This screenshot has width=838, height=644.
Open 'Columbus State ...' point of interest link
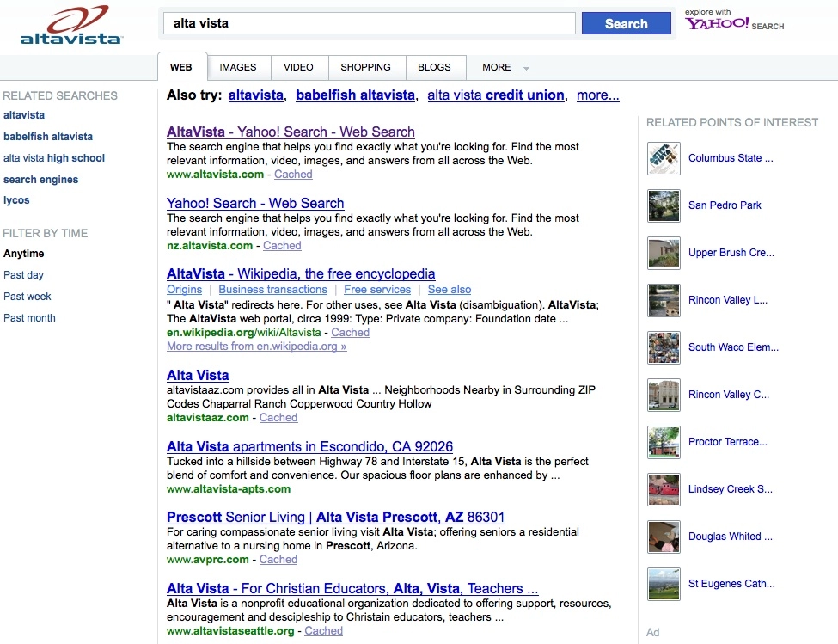[x=731, y=158]
